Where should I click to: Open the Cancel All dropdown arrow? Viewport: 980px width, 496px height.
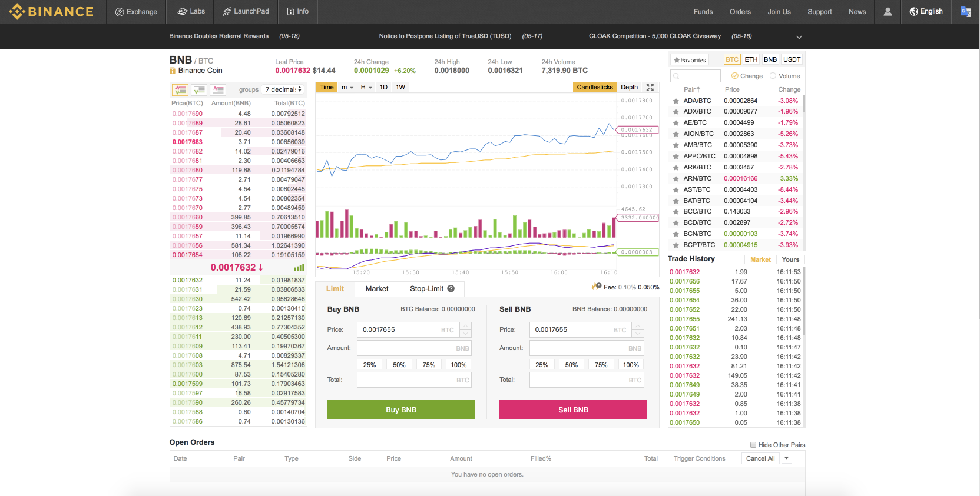pos(786,458)
